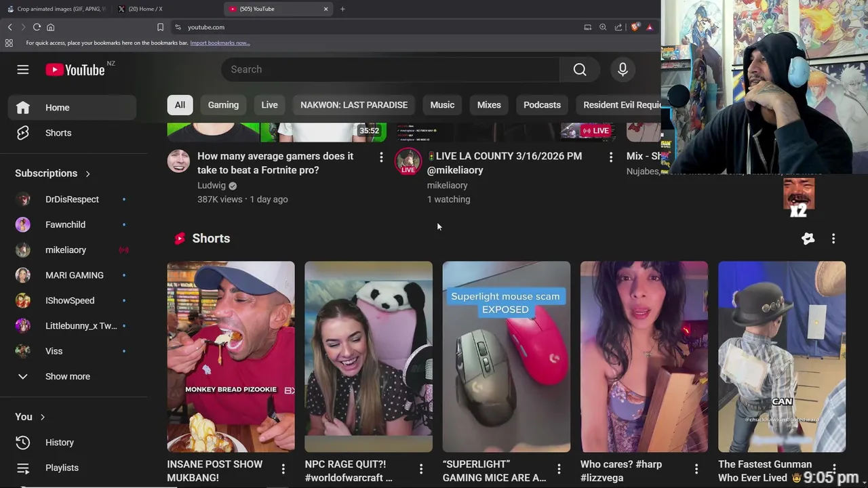The width and height of the screenshot is (868, 488).
Task: Go to Home in sidebar
Action: click(x=73, y=108)
